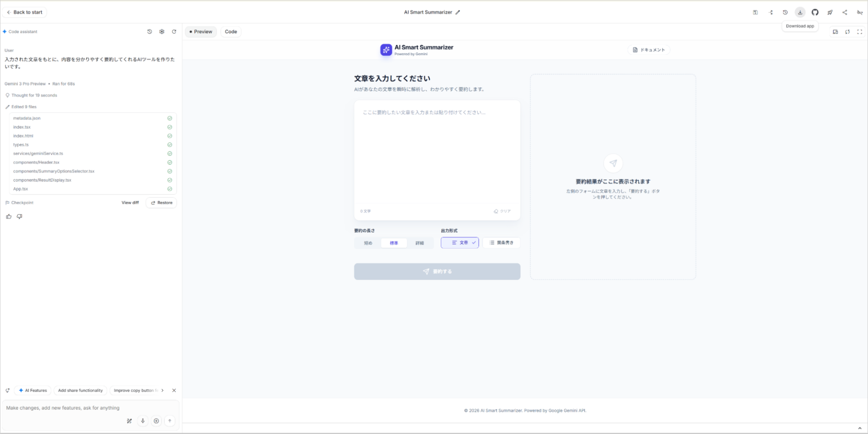
Task: Switch output format to 箇条書き
Action: tap(501, 243)
